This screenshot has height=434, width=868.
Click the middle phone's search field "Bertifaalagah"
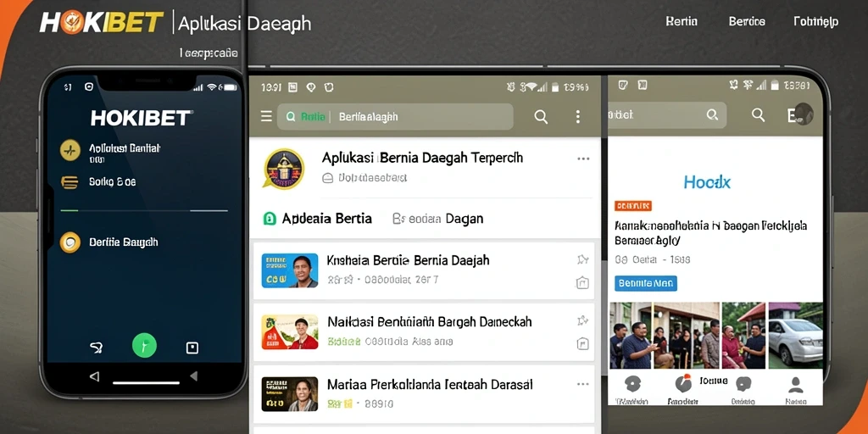pos(395,117)
